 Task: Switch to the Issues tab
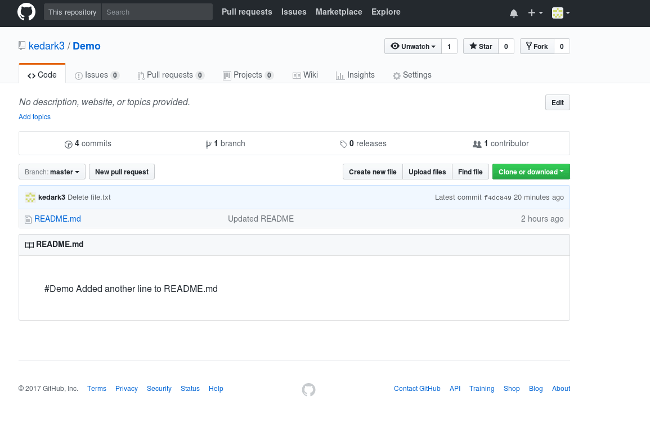(x=96, y=75)
